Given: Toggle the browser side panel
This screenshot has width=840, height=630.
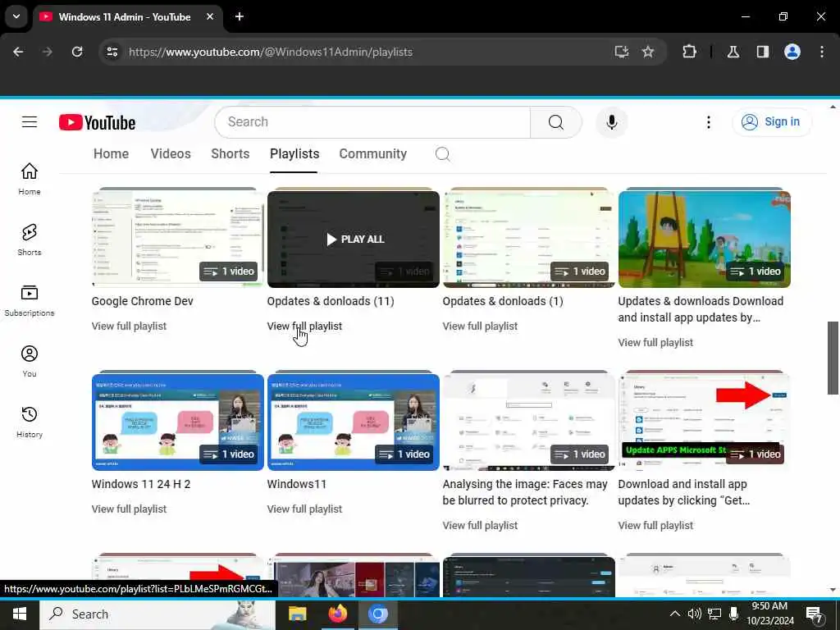Looking at the screenshot, I should 763,52.
